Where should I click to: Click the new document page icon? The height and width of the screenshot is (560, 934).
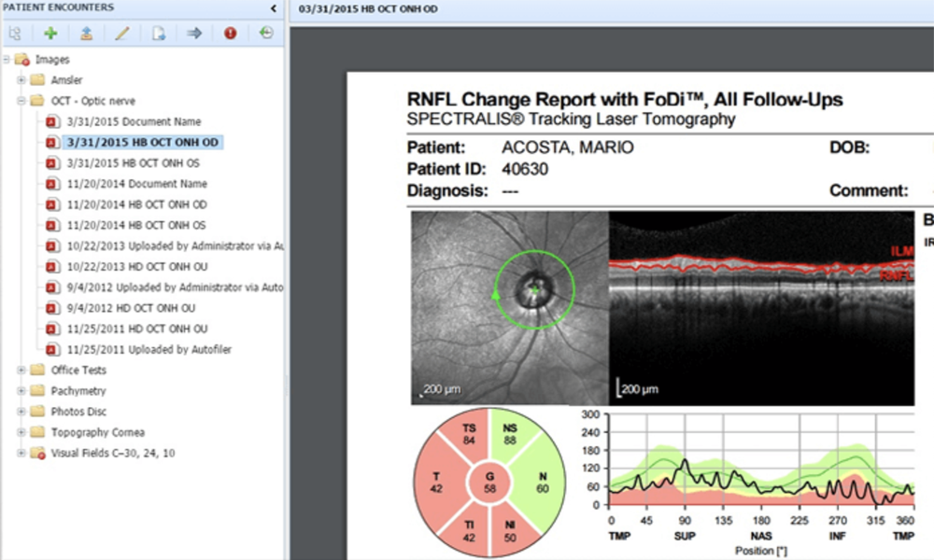pos(159,34)
